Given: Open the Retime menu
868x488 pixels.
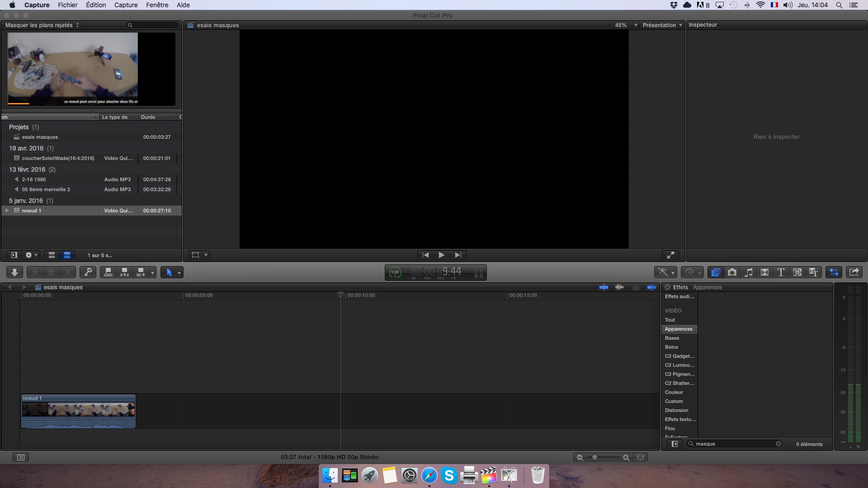Looking at the screenshot, I should coord(692,272).
